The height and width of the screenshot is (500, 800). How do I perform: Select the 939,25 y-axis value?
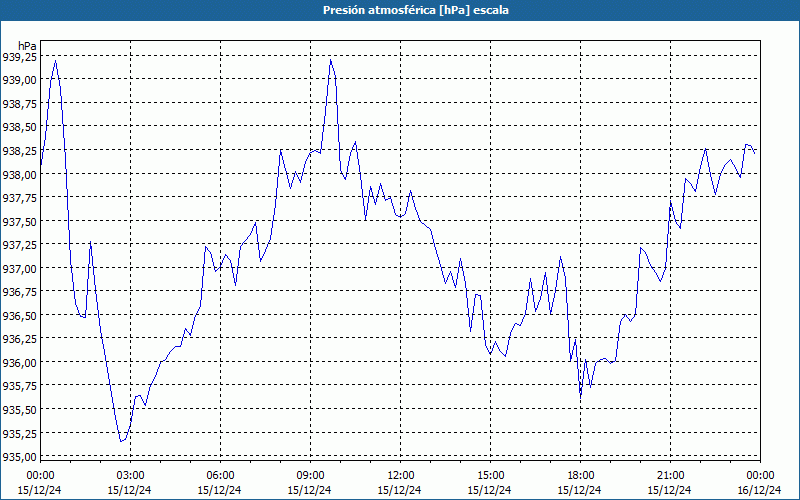tap(19, 57)
